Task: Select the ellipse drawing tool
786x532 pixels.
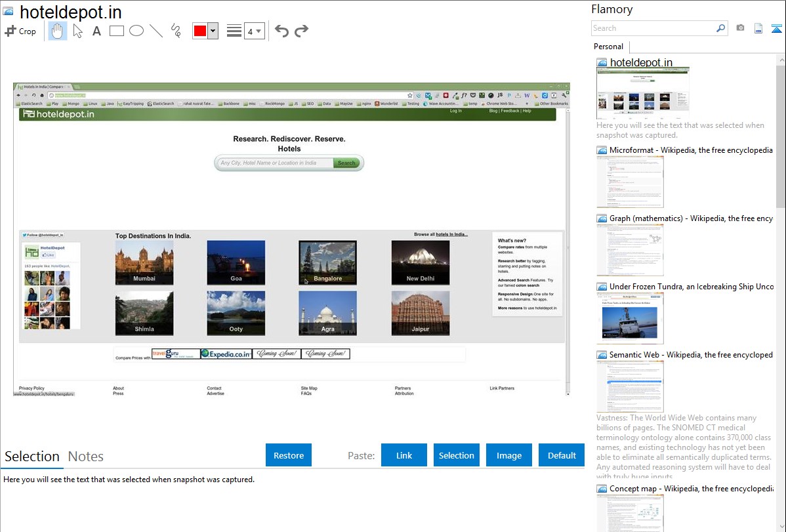Action: (136, 31)
